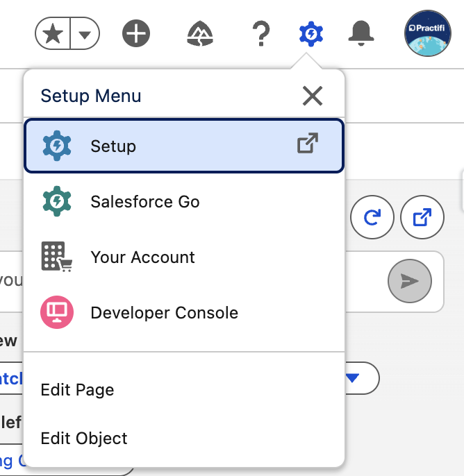Click the open-in-new-tab icon on Setup row
The height and width of the screenshot is (476, 464).
[308, 143]
